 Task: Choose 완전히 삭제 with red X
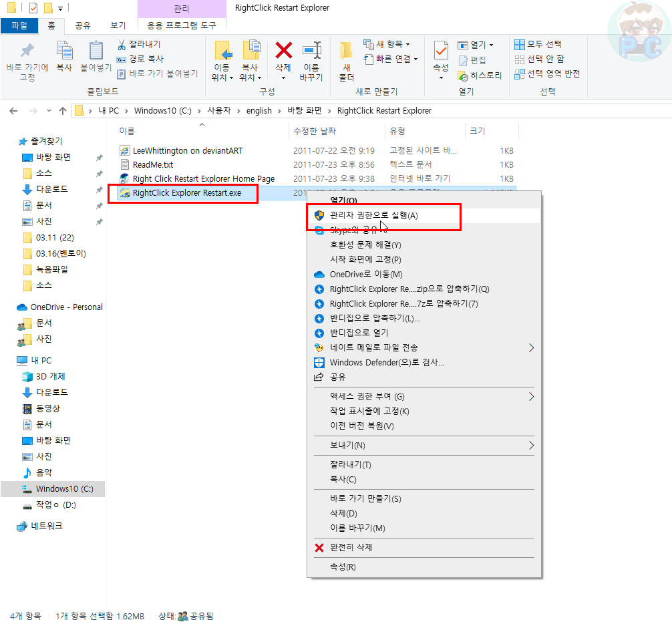tap(424, 548)
